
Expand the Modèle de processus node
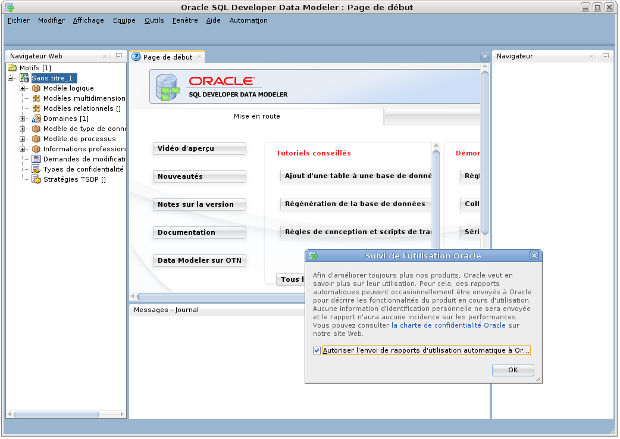tap(23, 139)
